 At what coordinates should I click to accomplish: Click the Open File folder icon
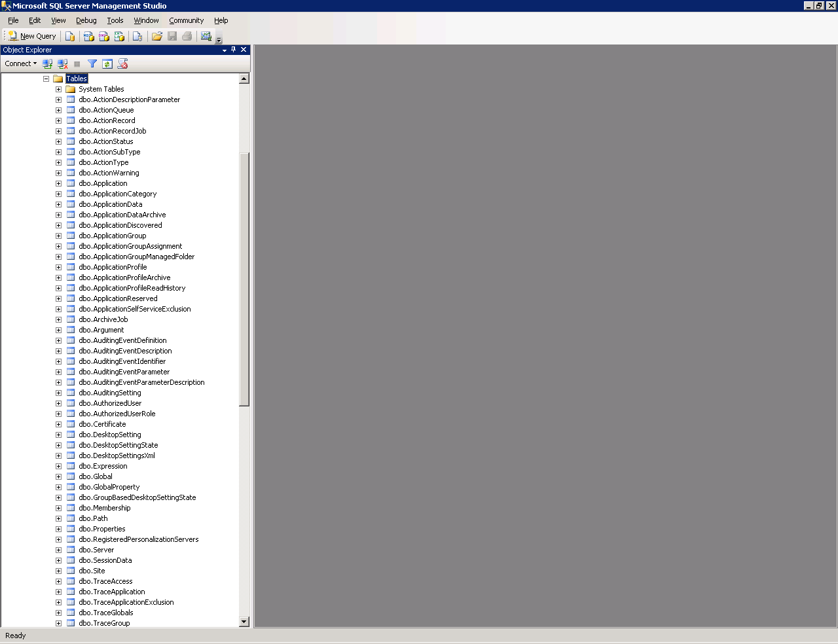pos(157,37)
